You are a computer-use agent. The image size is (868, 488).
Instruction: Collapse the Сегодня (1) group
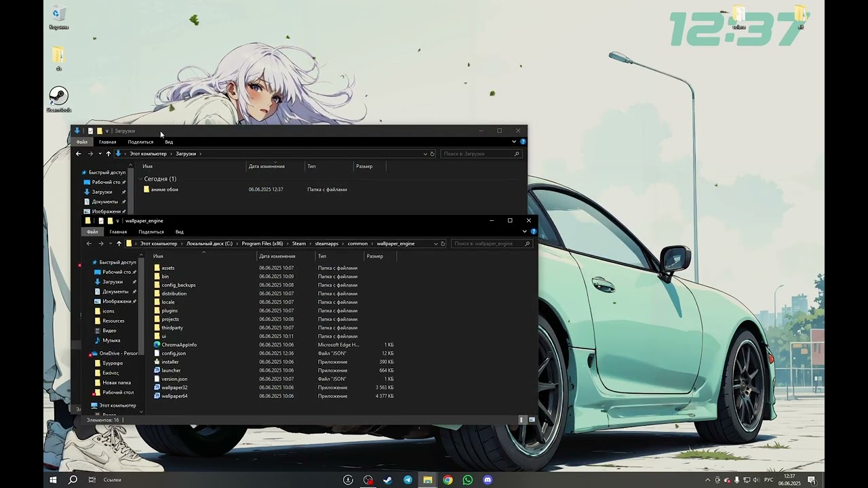click(x=141, y=179)
